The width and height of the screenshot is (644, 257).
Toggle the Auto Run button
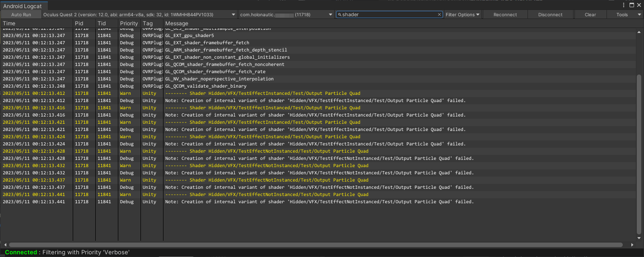[x=21, y=14]
